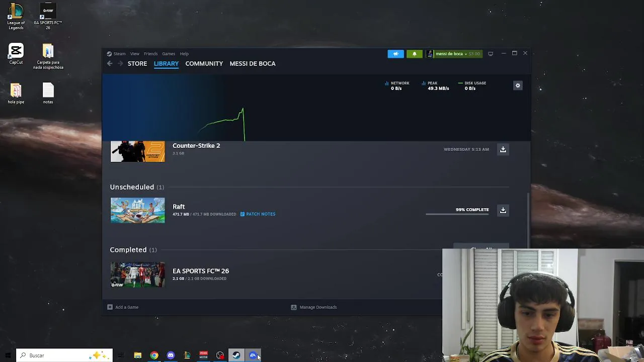
Task: Click the Steam icon in the taskbar
Action: point(236,355)
